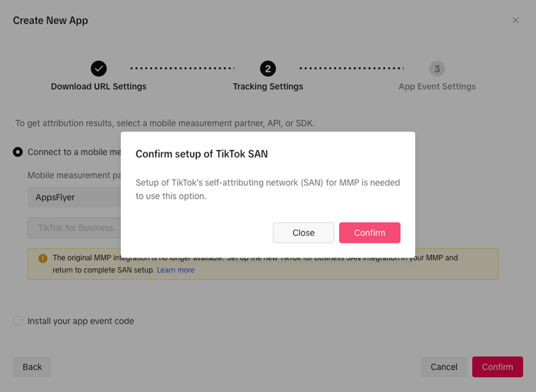
Task: Confirm TikTok SAN setup in modal
Action: point(369,233)
